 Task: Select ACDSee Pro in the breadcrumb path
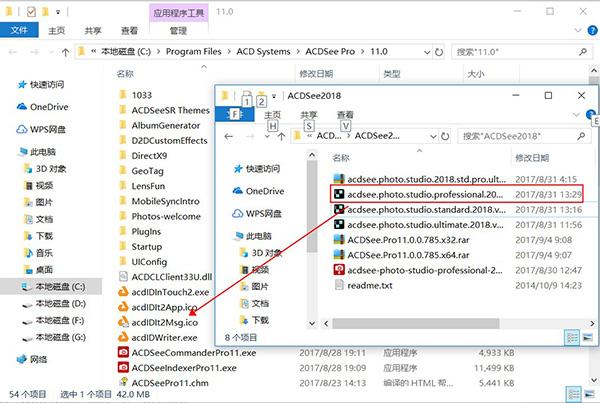[330, 52]
